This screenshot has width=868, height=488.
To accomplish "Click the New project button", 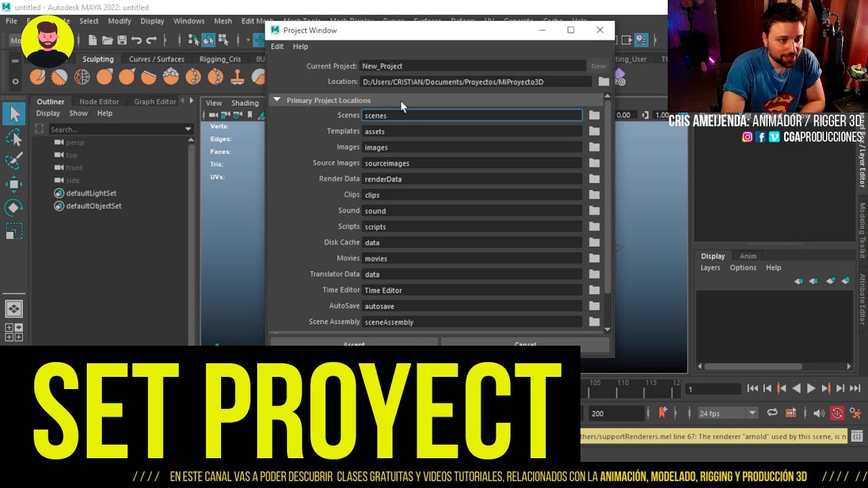I will pos(598,66).
